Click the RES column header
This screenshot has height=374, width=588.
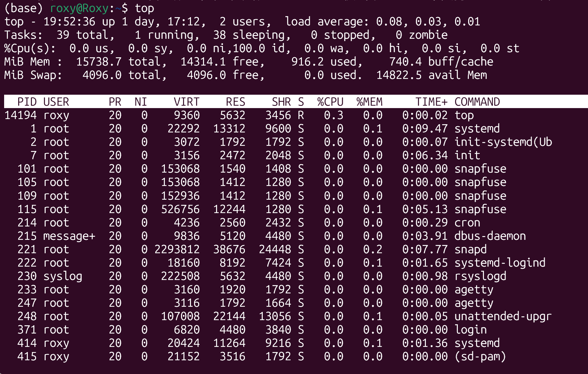[235, 102]
